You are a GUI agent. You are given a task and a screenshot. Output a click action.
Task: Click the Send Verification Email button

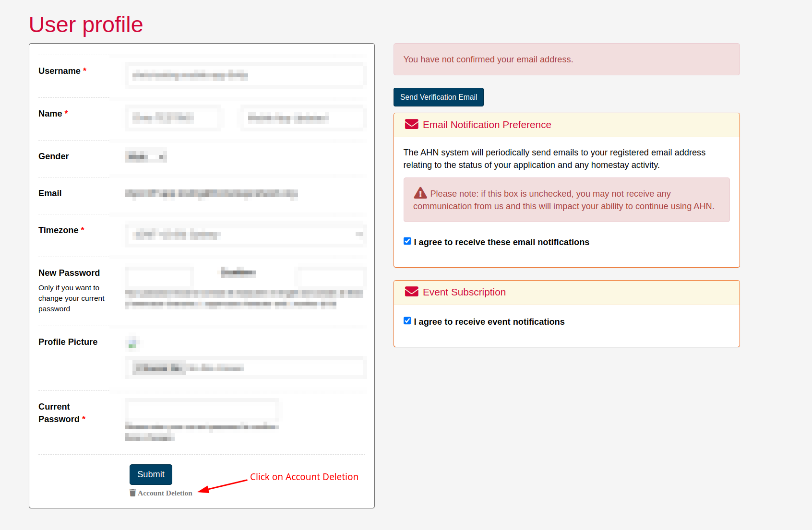[x=438, y=97]
